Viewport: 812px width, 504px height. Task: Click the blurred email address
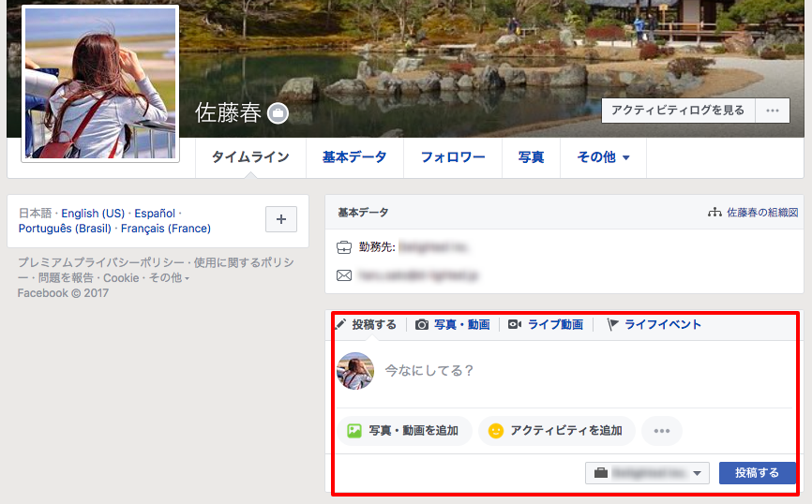coord(418,275)
